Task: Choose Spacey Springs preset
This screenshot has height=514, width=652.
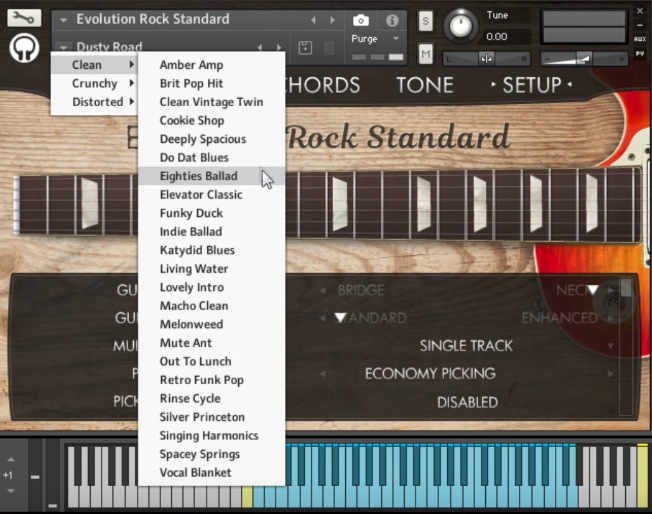Action: click(211, 454)
